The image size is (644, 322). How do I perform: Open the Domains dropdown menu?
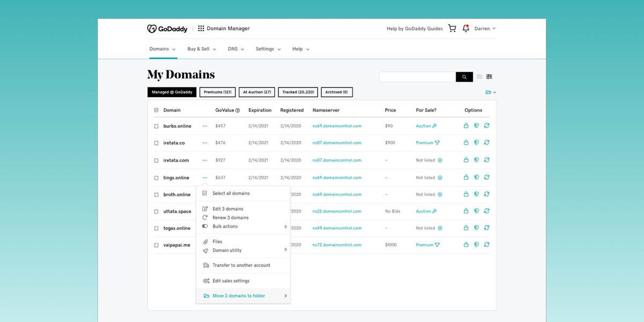162,49
